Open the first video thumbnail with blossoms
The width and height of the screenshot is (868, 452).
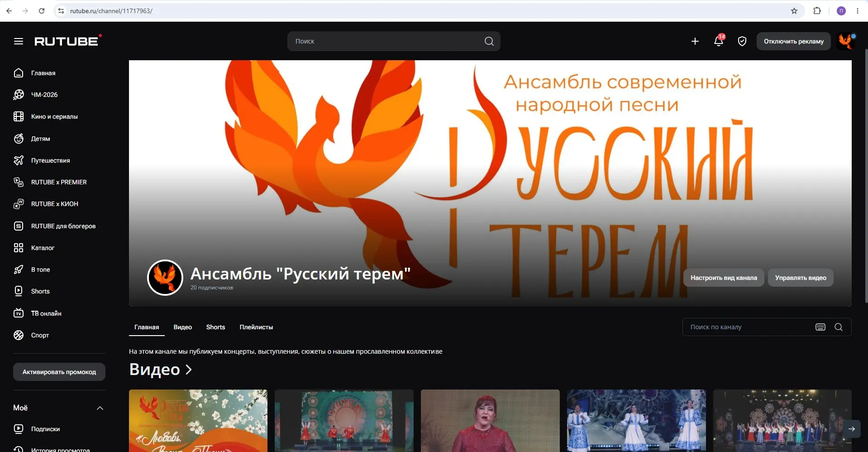(198, 421)
